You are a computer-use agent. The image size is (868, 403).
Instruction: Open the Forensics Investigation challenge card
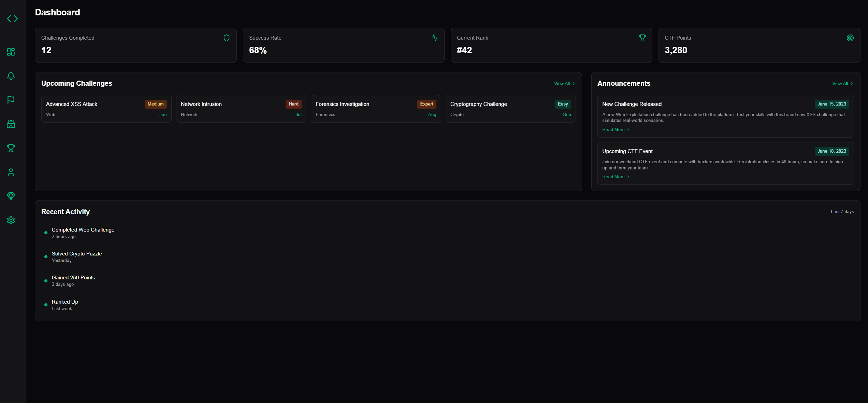click(x=376, y=109)
